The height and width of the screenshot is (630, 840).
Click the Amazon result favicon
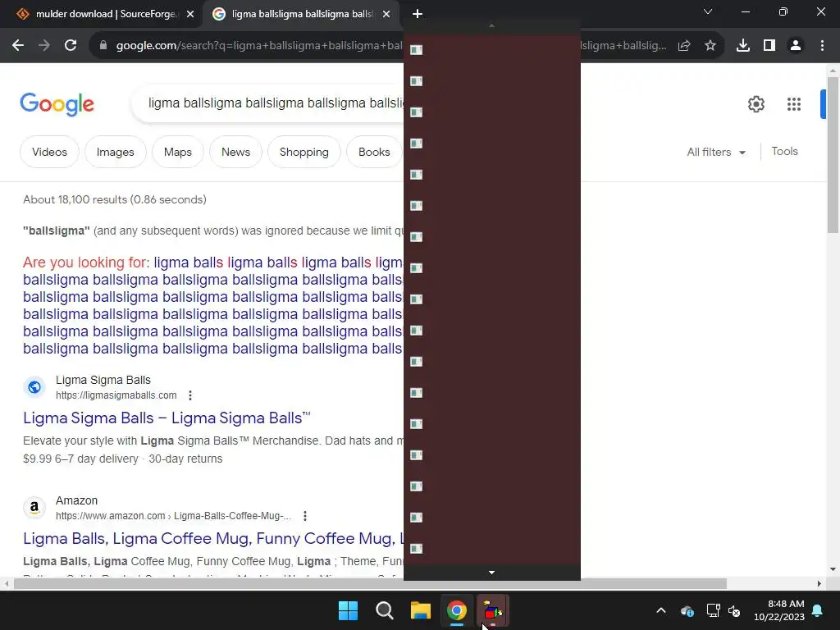(x=34, y=507)
